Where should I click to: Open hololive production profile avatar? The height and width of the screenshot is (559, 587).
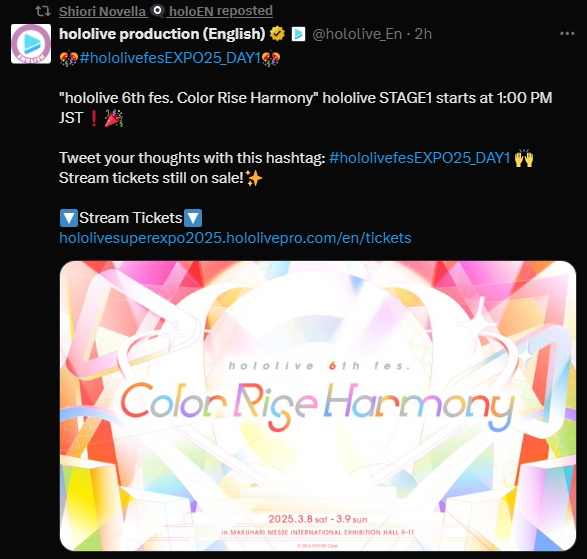coord(31,44)
